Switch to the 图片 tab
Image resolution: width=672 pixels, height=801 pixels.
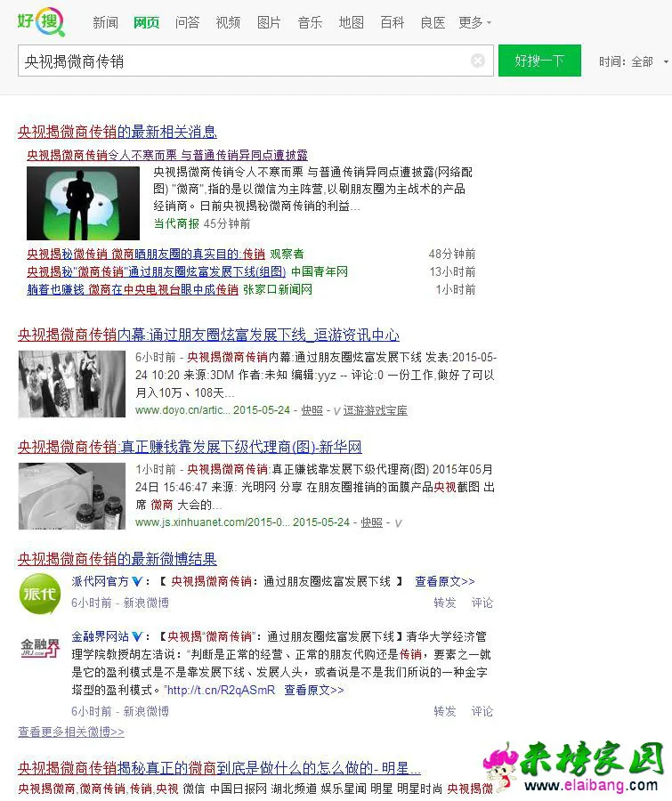tap(269, 22)
